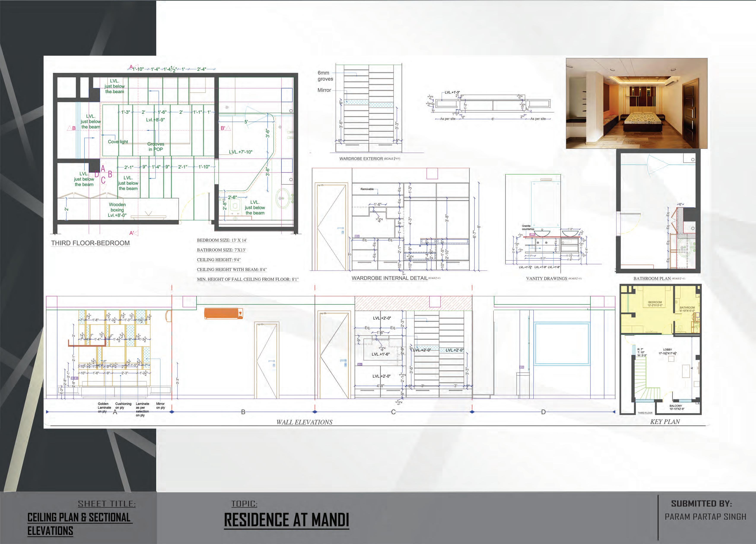Click the blue elevation D letter marker
The width and height of the screenshot is (756, 544).
point(543,412)
